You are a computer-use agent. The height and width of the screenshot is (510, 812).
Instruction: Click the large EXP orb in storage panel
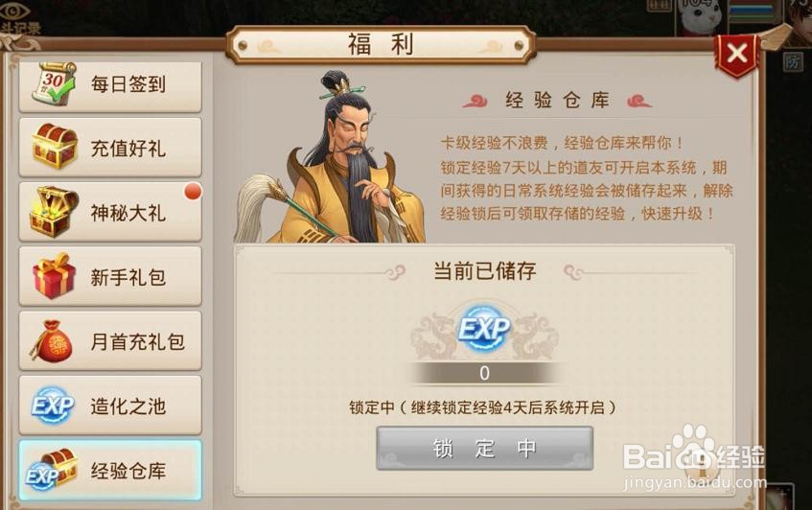click(484, 330)
